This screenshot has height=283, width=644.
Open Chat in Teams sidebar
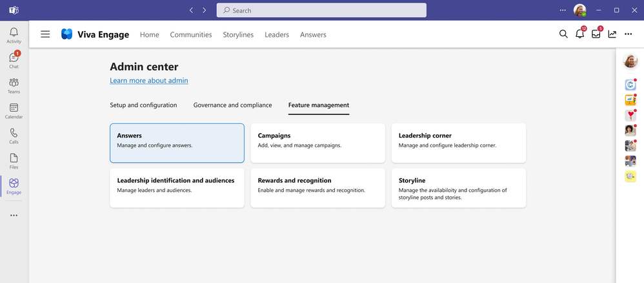coord(14,61)
